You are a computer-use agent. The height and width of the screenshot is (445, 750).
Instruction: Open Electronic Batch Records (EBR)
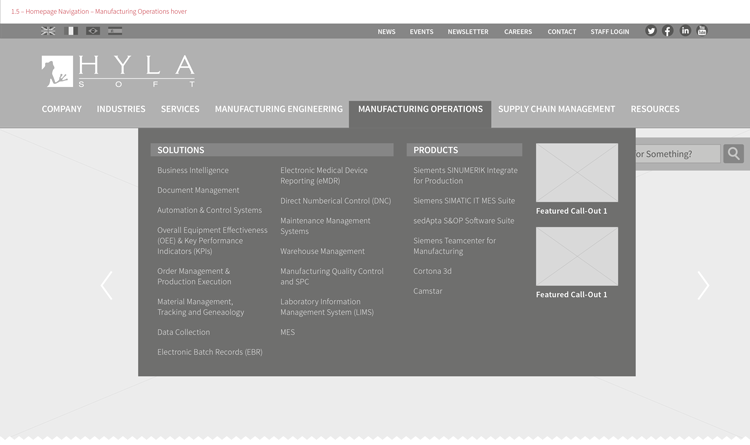point(210,352)
